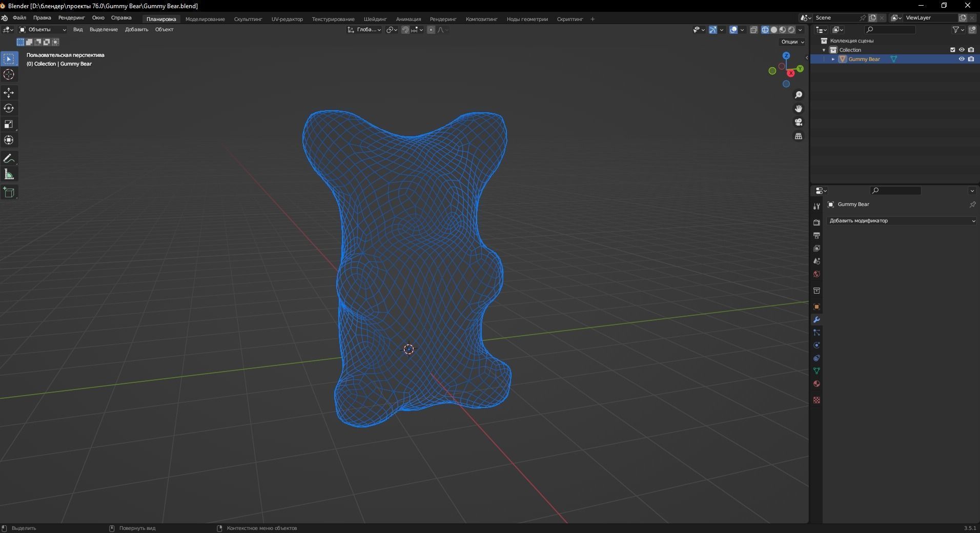The height and width of the screenshot is (533, 980).
Task: Select the Cursor tool in the left toolbar
Action: point(9,74)
